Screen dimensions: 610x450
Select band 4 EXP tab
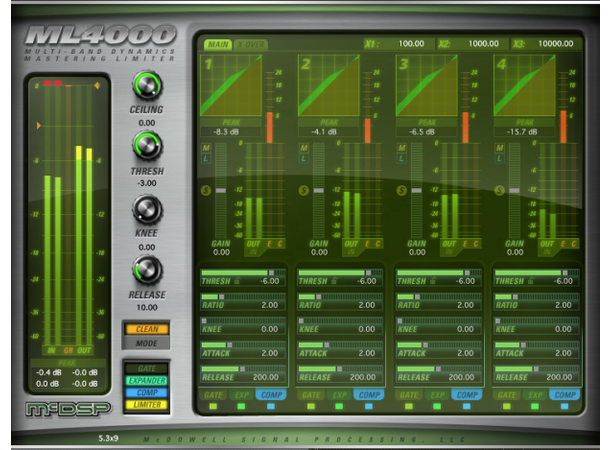coord(535,395)
